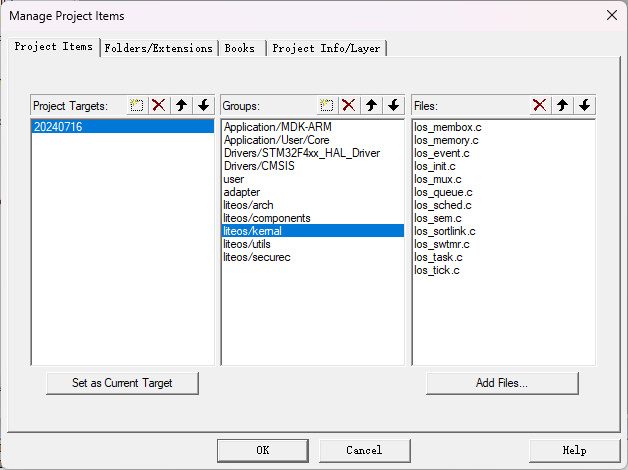Select the Drivers/CMSIS group
The height and width of the screenshot is (470, 628).
pyautogui.click(x=313, y=166)
